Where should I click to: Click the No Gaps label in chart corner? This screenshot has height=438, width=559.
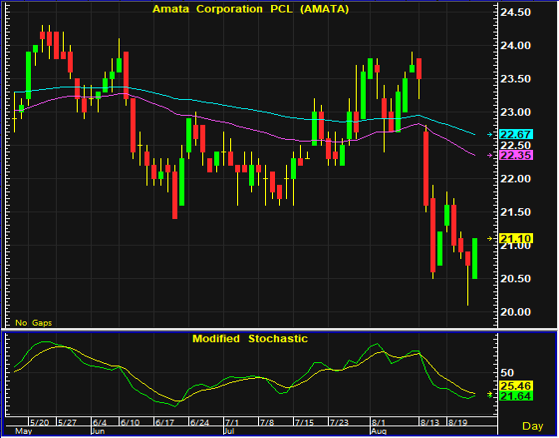[x=34, y=323]
